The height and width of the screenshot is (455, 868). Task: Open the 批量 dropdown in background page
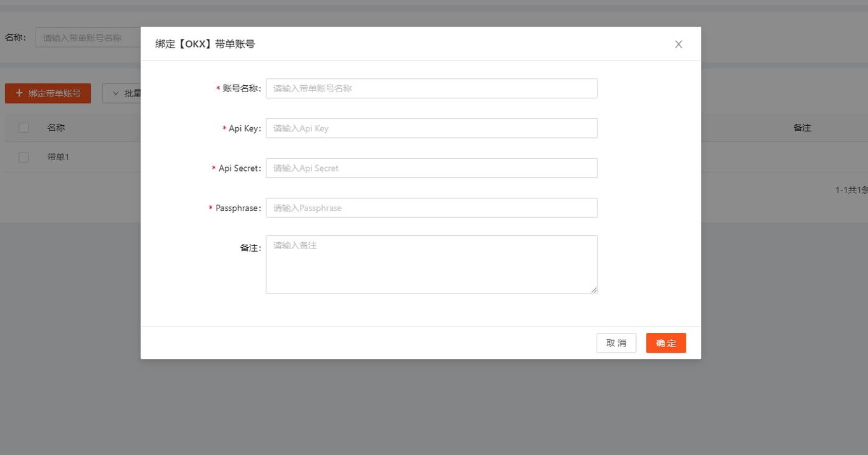pos(122,93)
